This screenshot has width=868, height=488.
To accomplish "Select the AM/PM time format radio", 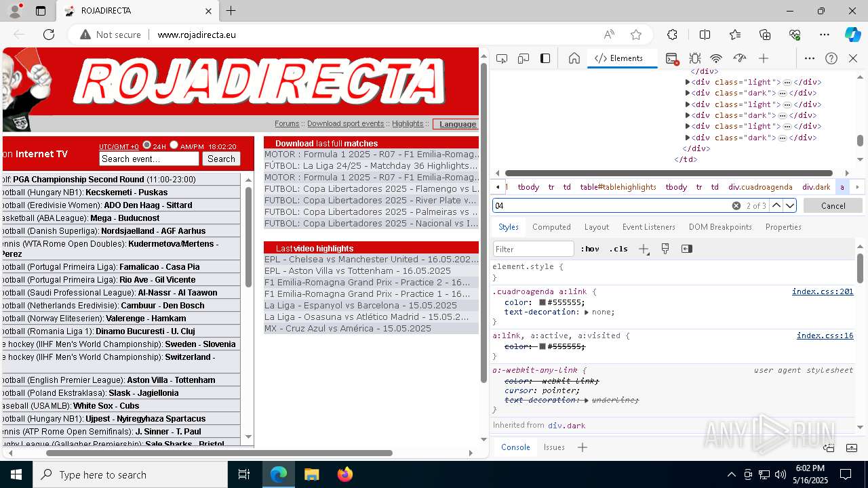I will [x=174, y=145].
